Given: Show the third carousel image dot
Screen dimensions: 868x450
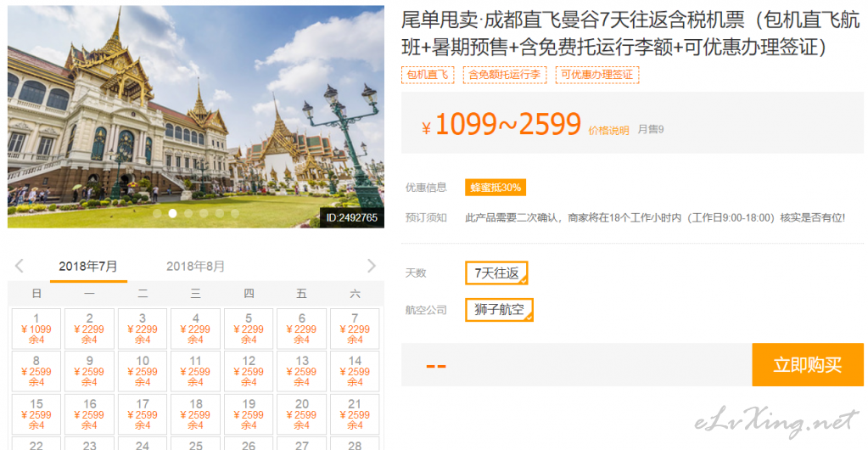Looking at the screenshot, I should [188, 213].
